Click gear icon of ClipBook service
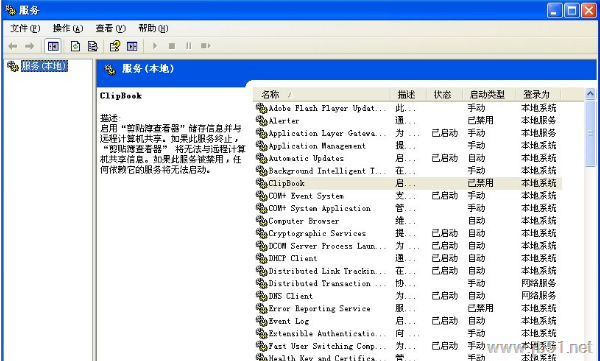Screen dimensions: 600x361 click(261, 183)
